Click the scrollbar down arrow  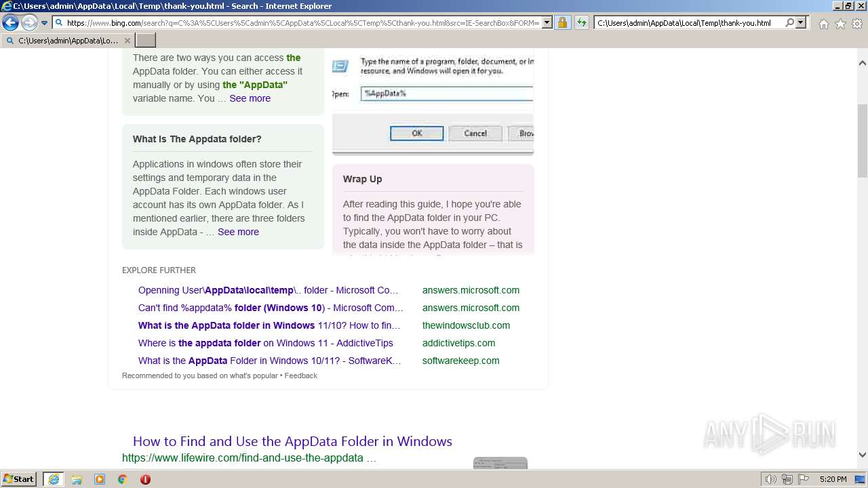[x=863, y=455]
